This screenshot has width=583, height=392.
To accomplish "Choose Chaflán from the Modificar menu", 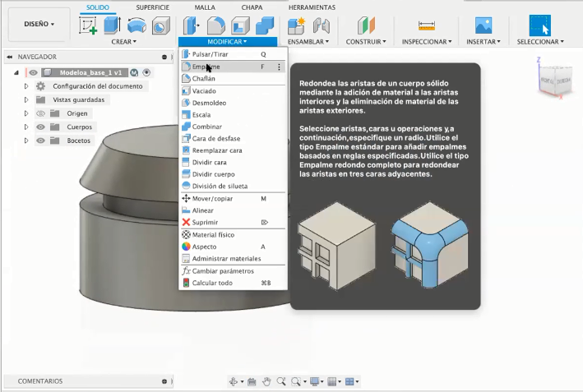I will tap(203, 79).
